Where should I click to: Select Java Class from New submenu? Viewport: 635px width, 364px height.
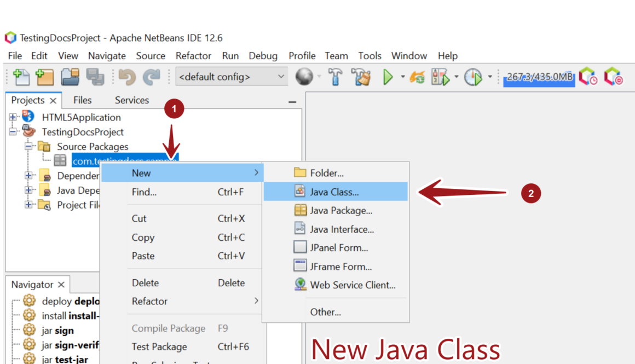click(334, 192)
